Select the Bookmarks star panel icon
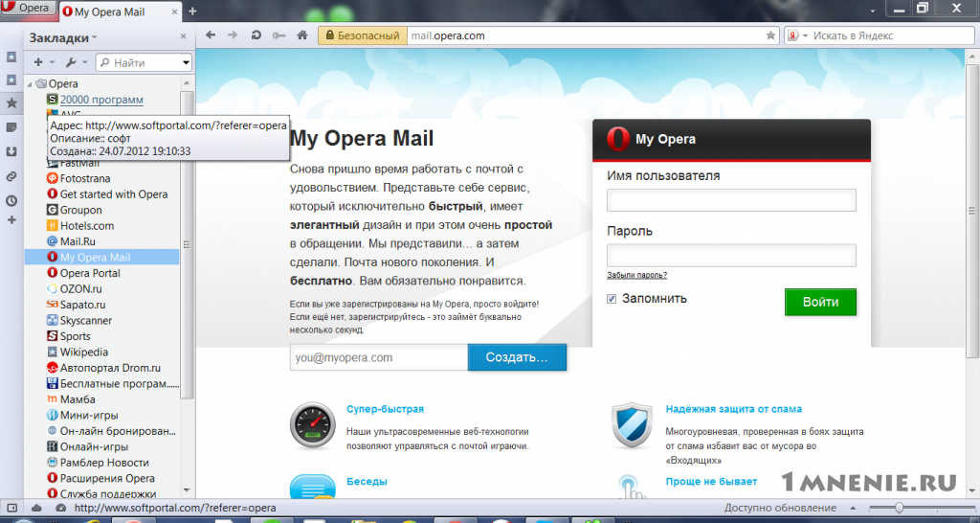This screenshot has height=523, width=980. tap(11, 103)
